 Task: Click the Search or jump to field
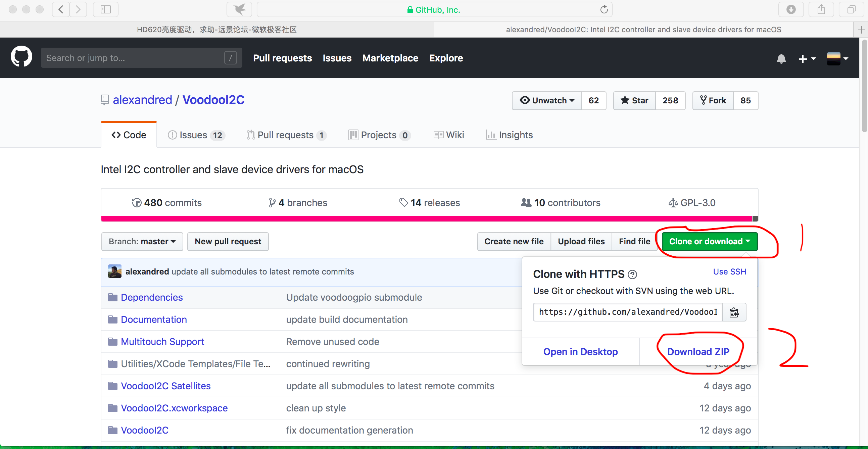click(142, 58)
